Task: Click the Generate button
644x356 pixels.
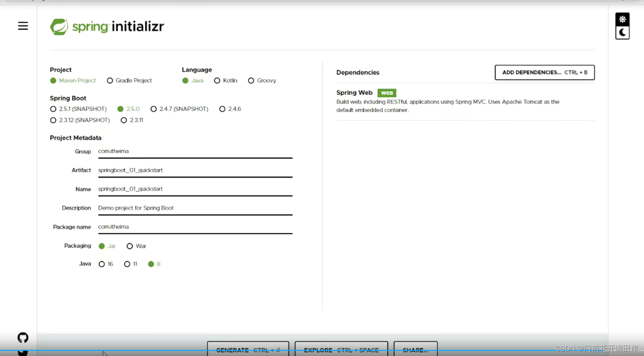Action: 248,349
